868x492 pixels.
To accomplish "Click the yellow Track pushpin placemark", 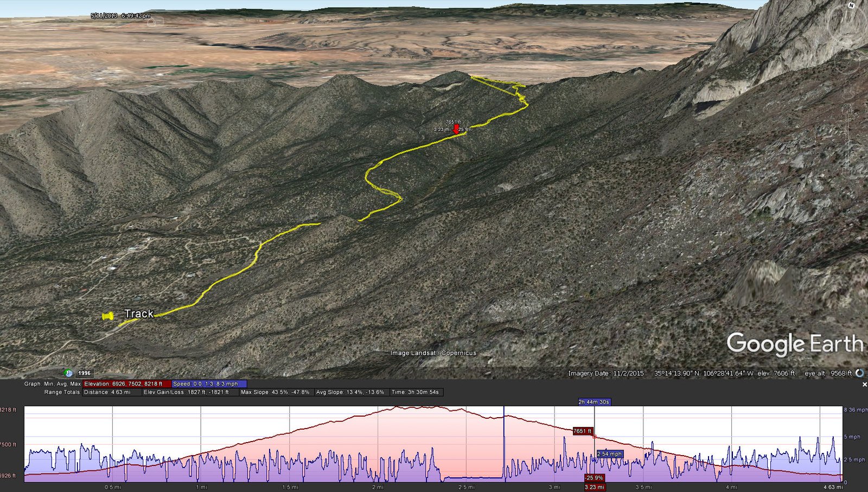I will (108, 316).
